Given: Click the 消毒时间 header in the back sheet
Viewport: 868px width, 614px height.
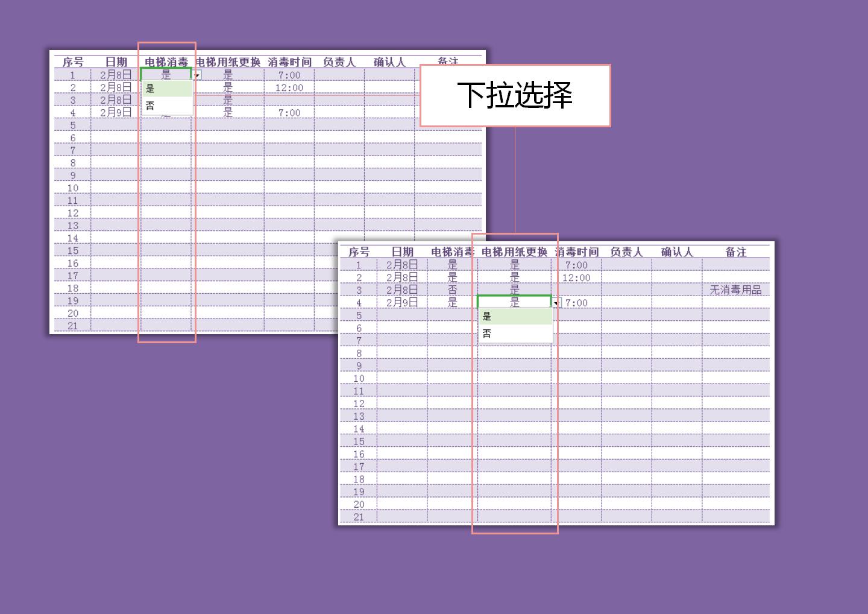Looking at the screenshot, I should pyautogui.click(x=289, y=62).
